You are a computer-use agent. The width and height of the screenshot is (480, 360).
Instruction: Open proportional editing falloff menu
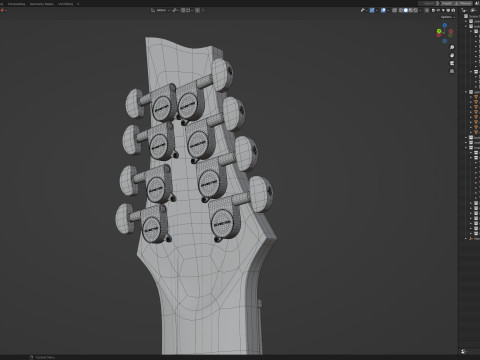pyautogui.click(x=203, y=10)
